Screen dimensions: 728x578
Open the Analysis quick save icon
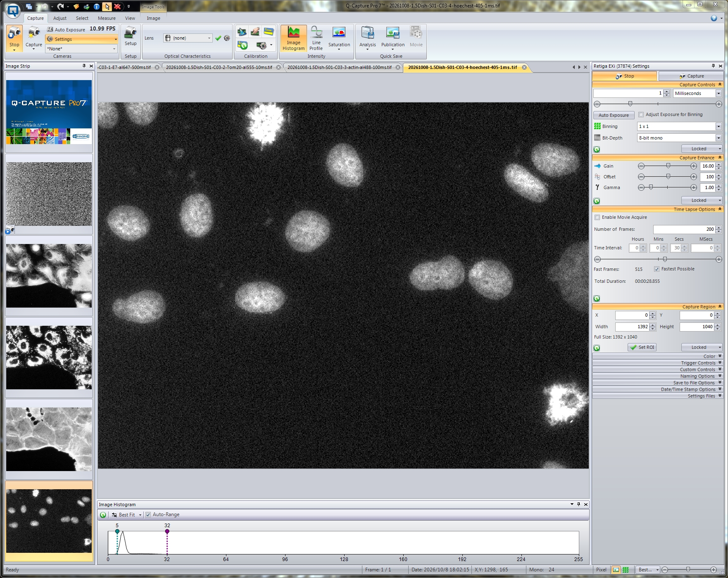pyautogui.click(x=368, y=39)
